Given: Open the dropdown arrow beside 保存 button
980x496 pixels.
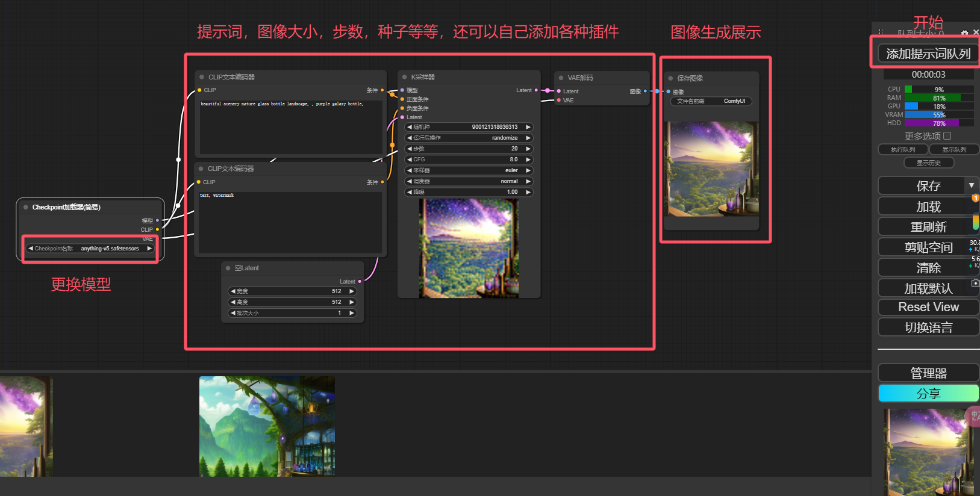Looking at the screenshot, I should point(972,185).
